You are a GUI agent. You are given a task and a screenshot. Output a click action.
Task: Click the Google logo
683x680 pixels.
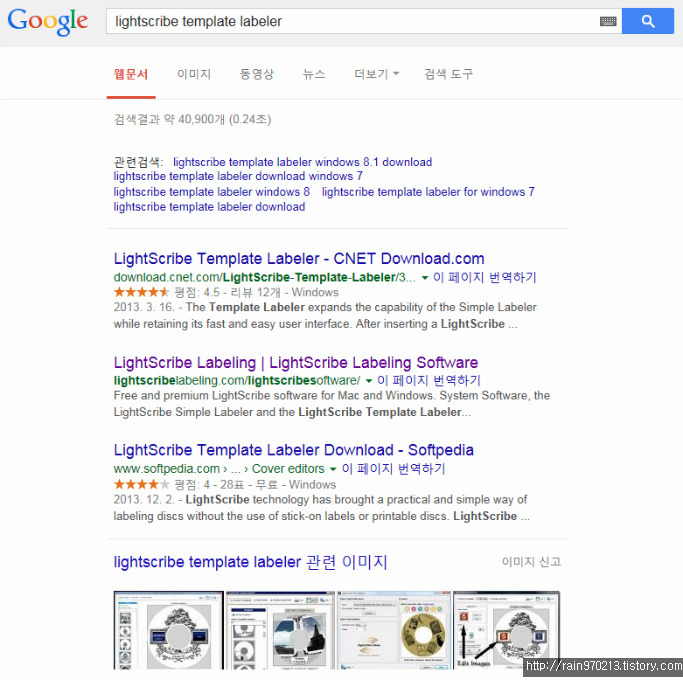tap(47, 22)
